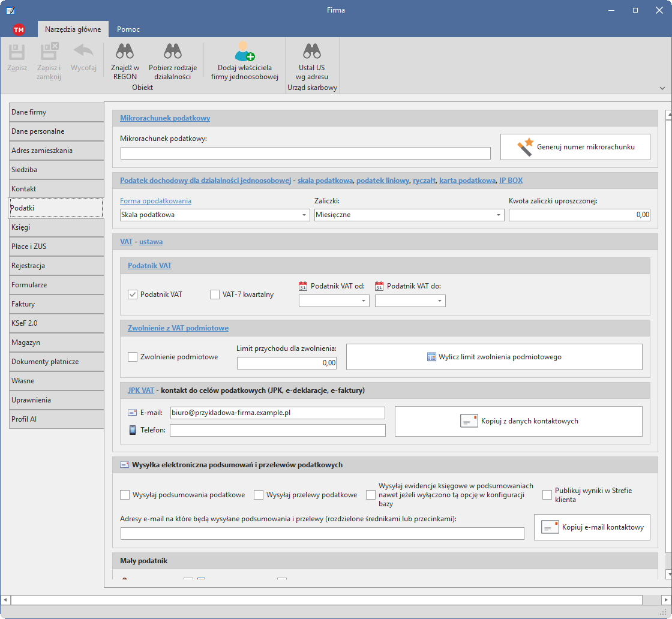Image resolution: width=672 pixels, height=619 pixels.
Task: Click the magic wand microaccount generator icon
Action: click(x=526, y=147)
